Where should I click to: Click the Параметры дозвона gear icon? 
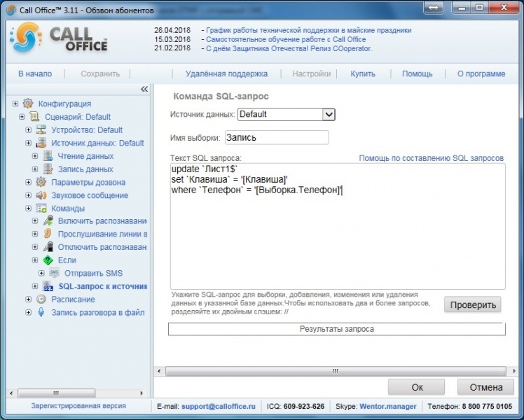click(x=41, y=182)
